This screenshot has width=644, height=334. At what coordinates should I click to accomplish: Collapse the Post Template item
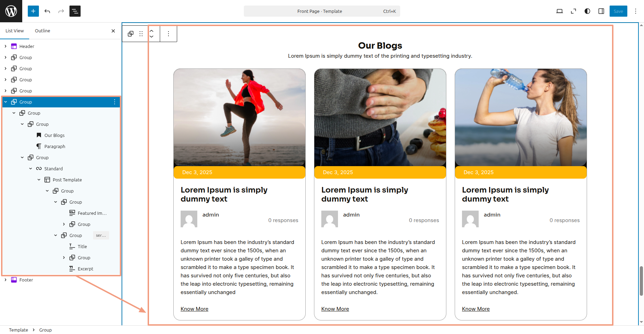point(39,180)
